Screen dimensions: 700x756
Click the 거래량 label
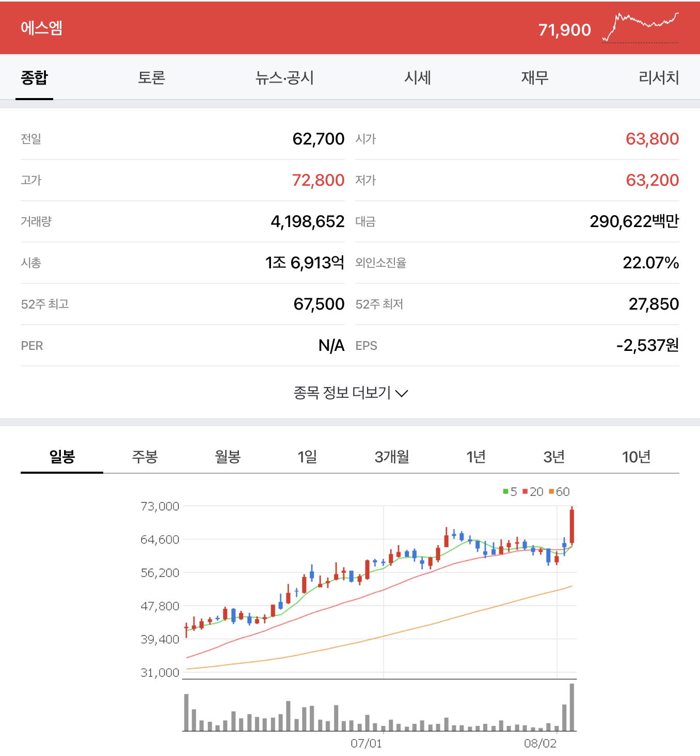36,221
